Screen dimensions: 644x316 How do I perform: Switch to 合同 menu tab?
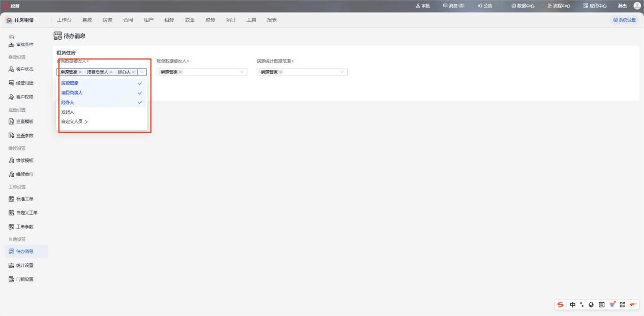click(x=128, y=20)
